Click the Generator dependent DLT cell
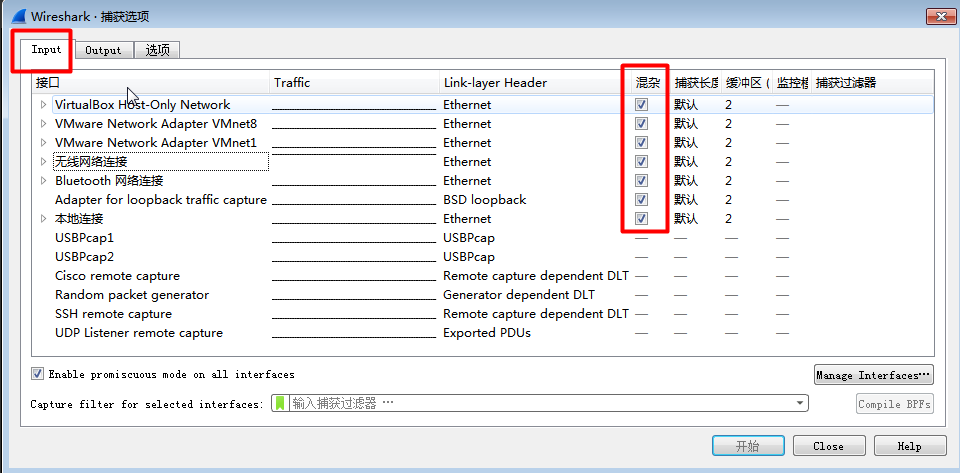Screen dimensions: 960x473 tap(519, 294)
